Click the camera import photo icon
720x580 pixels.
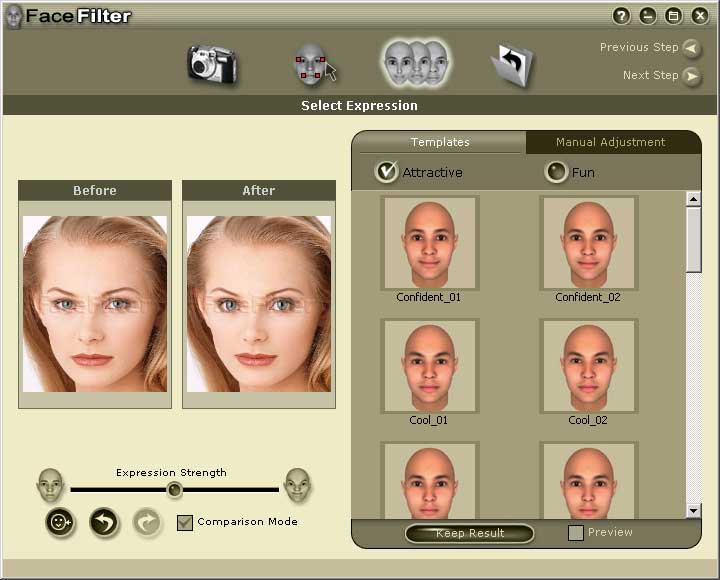click(x=212, y=65)
